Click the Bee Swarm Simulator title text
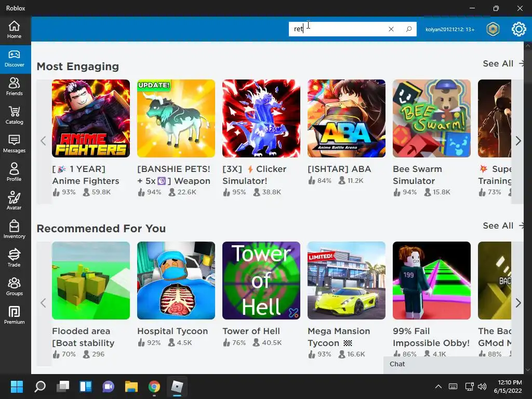Viewport: 532px width, 399px height. [x=418, y=175]
